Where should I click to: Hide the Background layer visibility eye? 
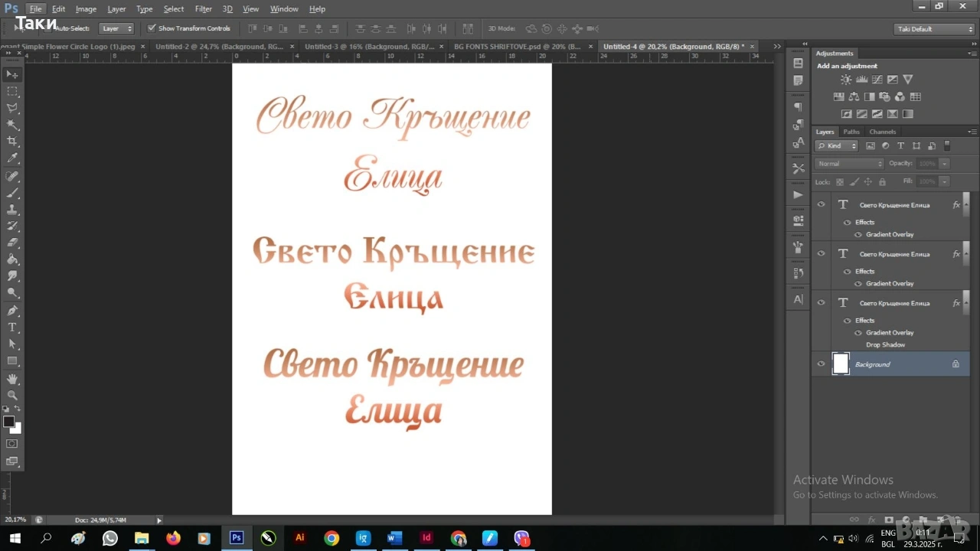[x=821, y=364]
